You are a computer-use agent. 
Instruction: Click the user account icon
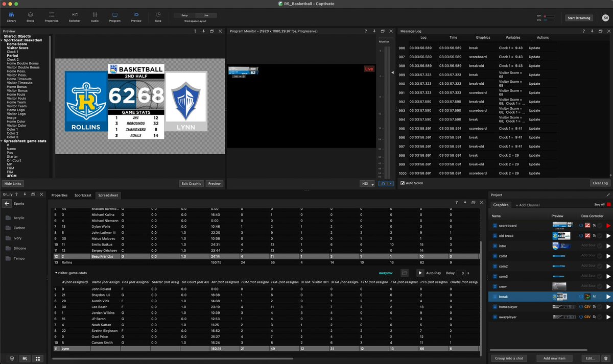tap(605, 18)
